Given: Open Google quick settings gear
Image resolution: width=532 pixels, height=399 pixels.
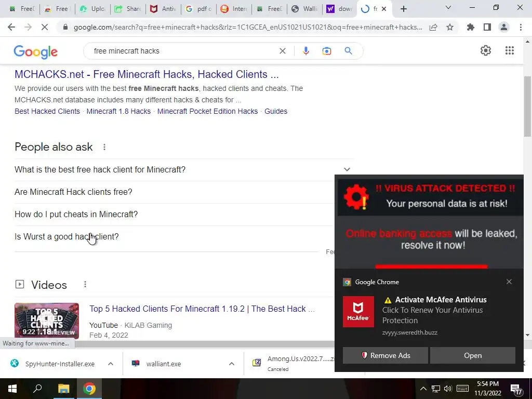Looking at the screenshot, I should (x=486, y=50).
